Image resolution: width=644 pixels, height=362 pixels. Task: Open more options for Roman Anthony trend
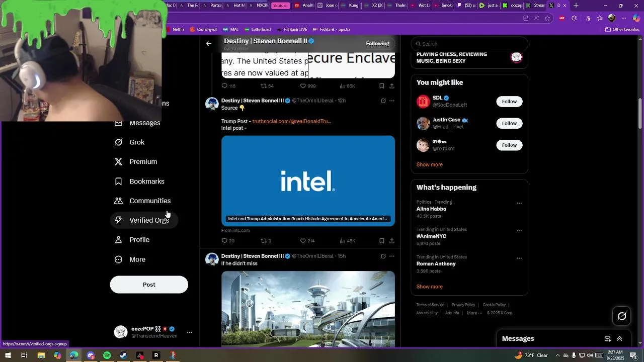pyautogui.click(x=519, y=258)
